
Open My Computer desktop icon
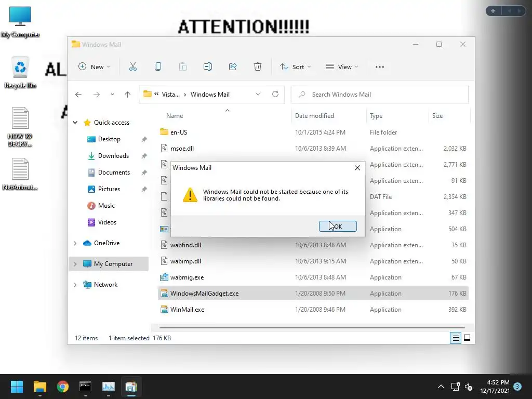20,22
